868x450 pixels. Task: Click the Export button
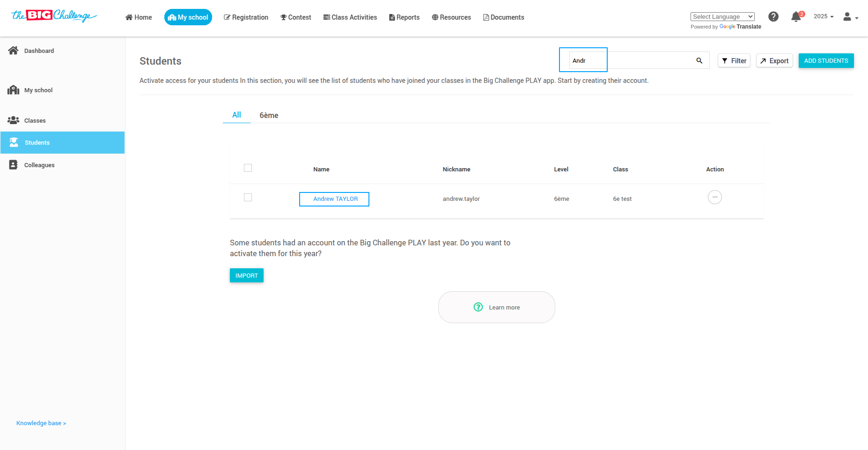[774, 60]
